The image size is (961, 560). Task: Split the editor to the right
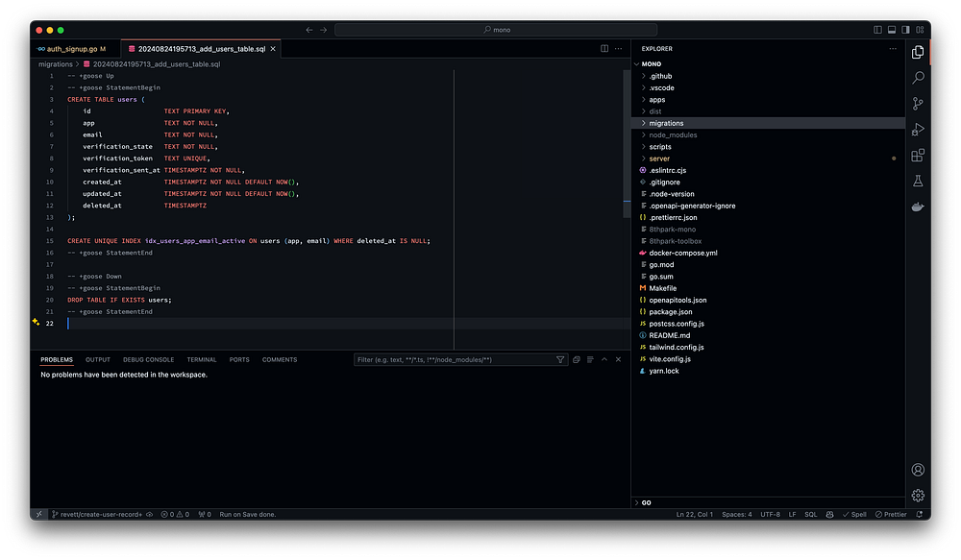[604, 48]
